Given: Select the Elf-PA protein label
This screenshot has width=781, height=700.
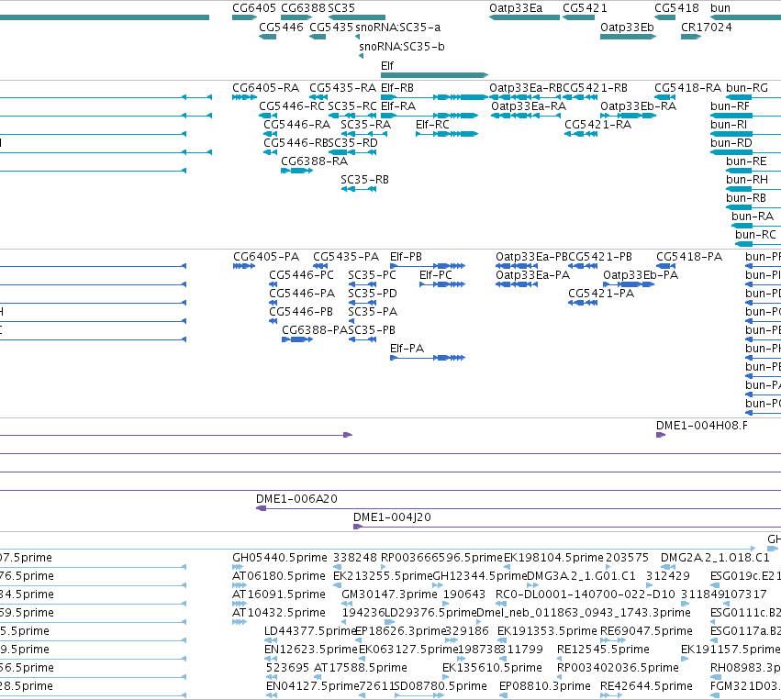Looking at the screenshot, I should [x=407, y=349].
